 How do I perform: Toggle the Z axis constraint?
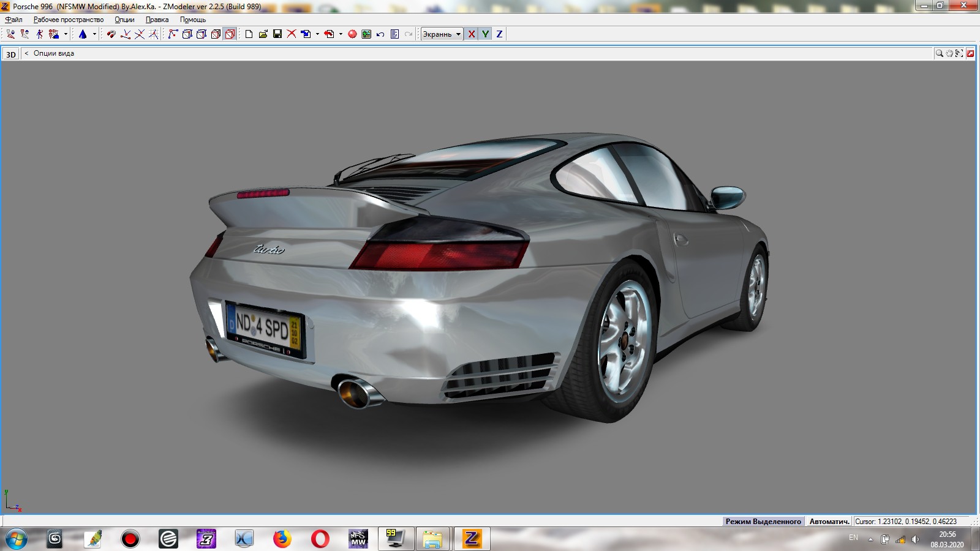(499, 34)
